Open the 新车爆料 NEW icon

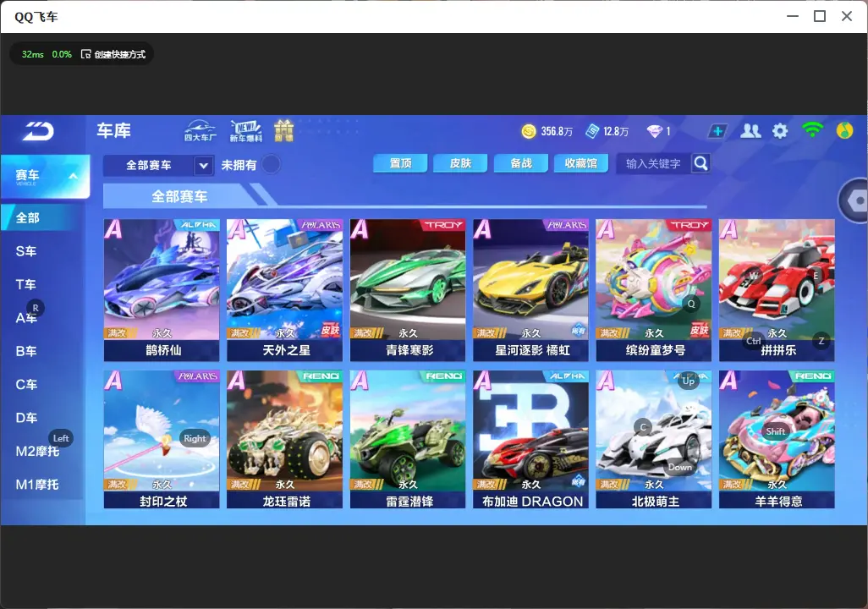coord(246,130)
